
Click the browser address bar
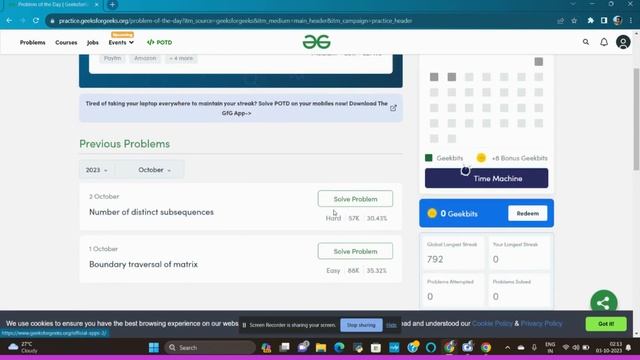tap(302, 20)
